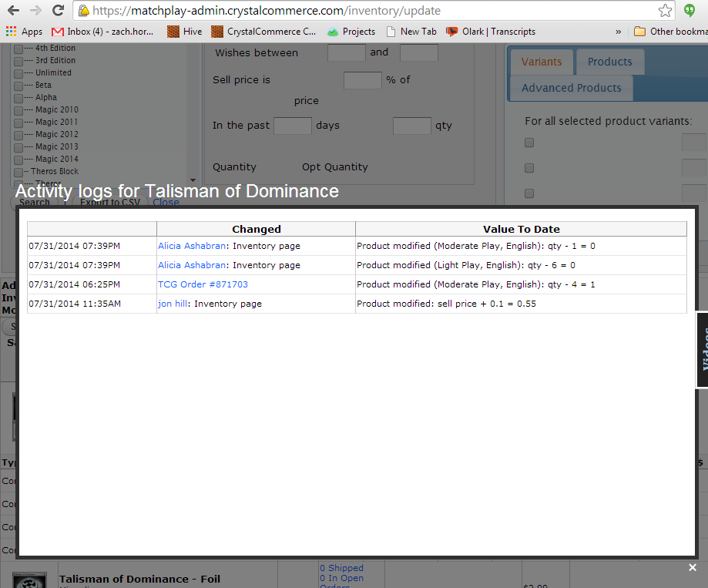Check the Magic 2012 category box
708x588 pixels.
[x=18, y=135]
